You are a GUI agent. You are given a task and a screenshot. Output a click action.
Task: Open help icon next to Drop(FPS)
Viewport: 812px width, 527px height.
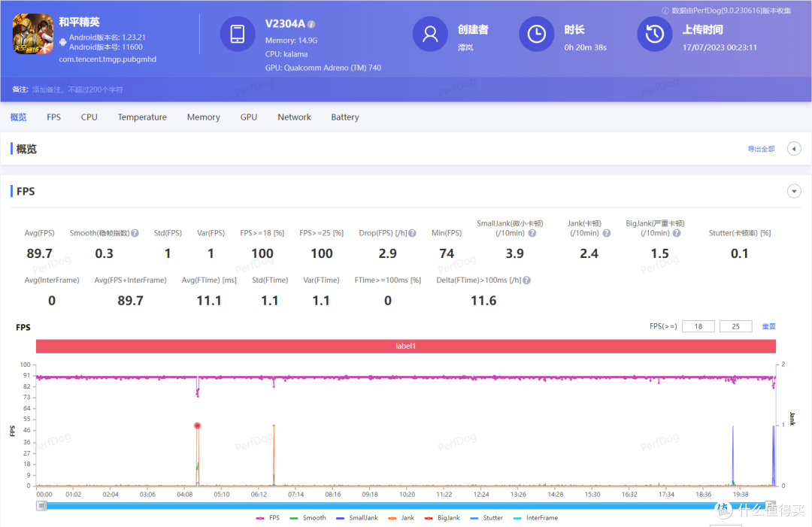412,233
